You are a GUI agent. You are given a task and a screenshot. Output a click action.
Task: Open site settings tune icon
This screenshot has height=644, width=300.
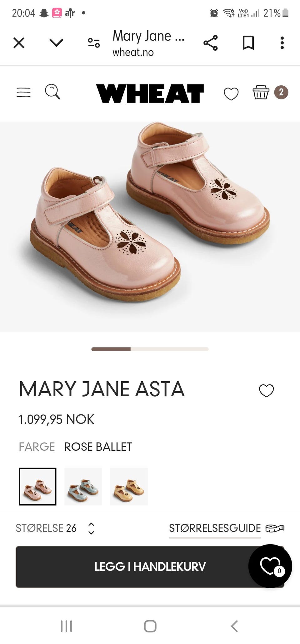(94, 43)
